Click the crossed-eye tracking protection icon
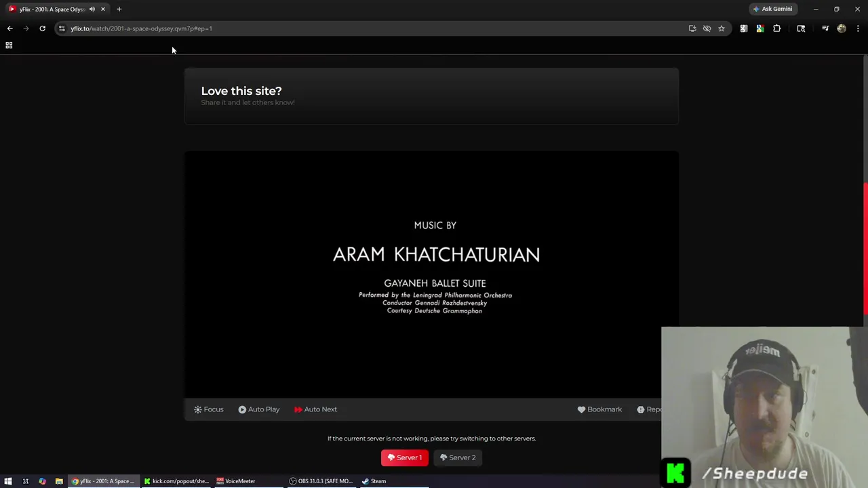This screenshot has width=868, height=488. click(x=707, y=28)
